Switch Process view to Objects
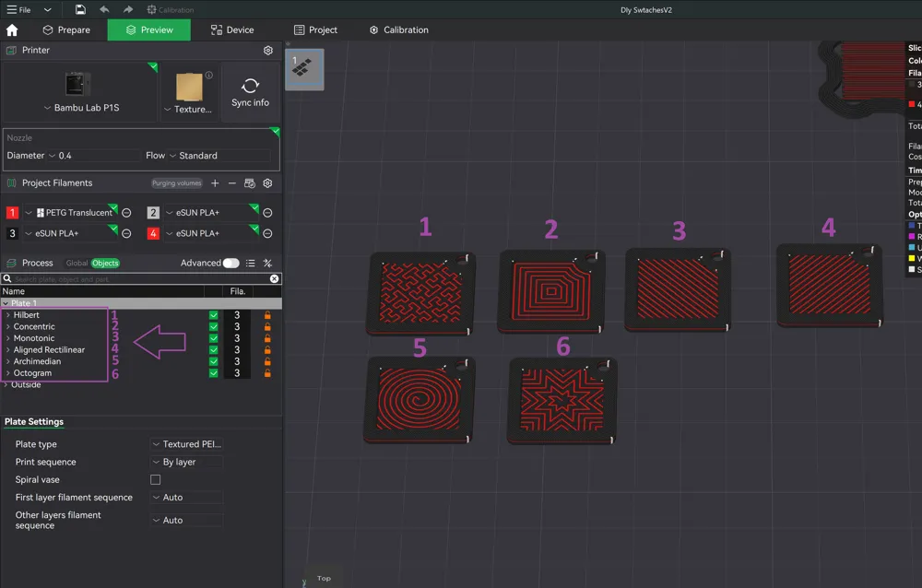 pos(105,264)
